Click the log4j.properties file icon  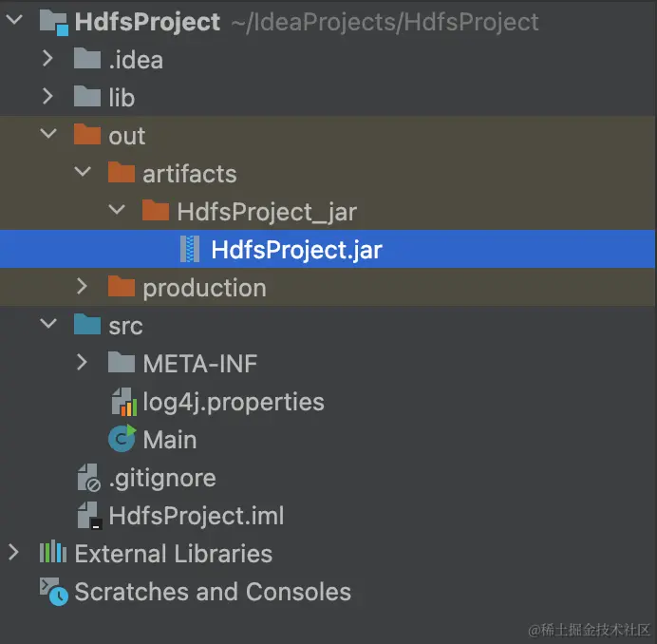point(122,402)
